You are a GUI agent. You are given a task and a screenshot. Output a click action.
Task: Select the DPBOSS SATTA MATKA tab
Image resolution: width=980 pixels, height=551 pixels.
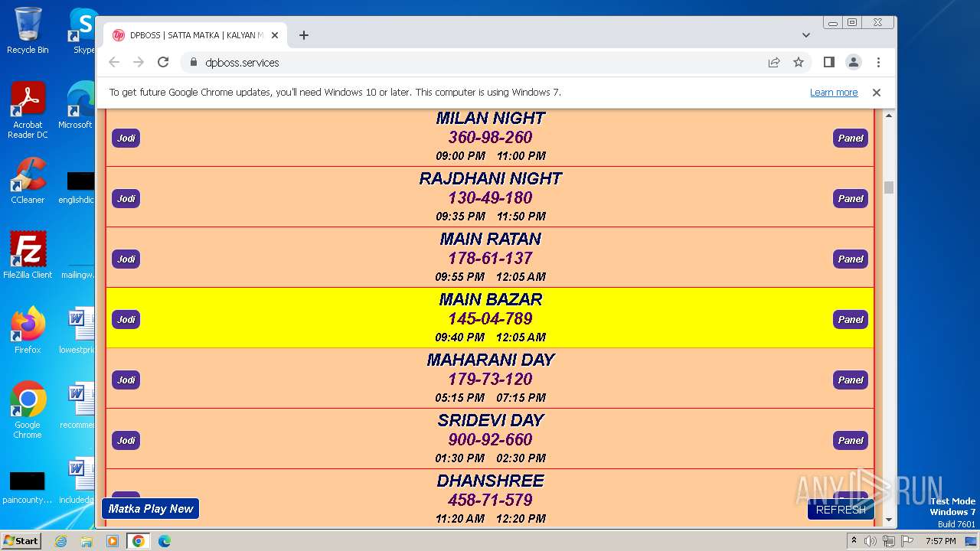coord(195,35)
